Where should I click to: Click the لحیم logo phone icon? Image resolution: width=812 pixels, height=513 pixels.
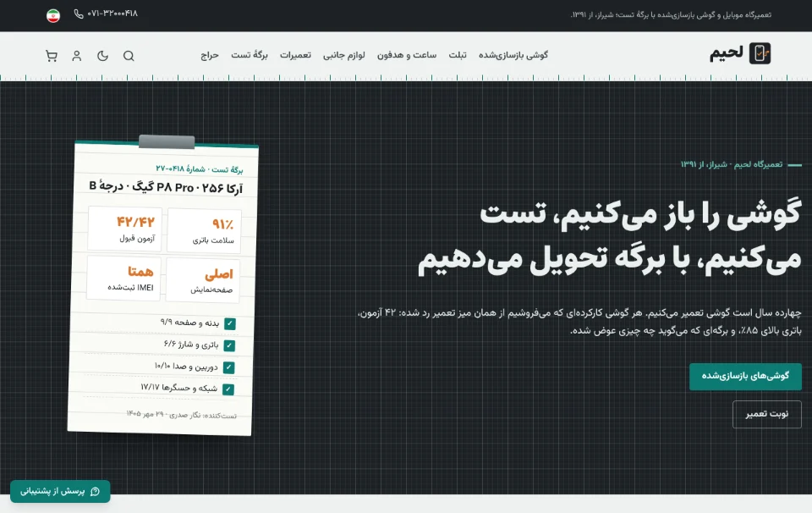coord(760,53)
